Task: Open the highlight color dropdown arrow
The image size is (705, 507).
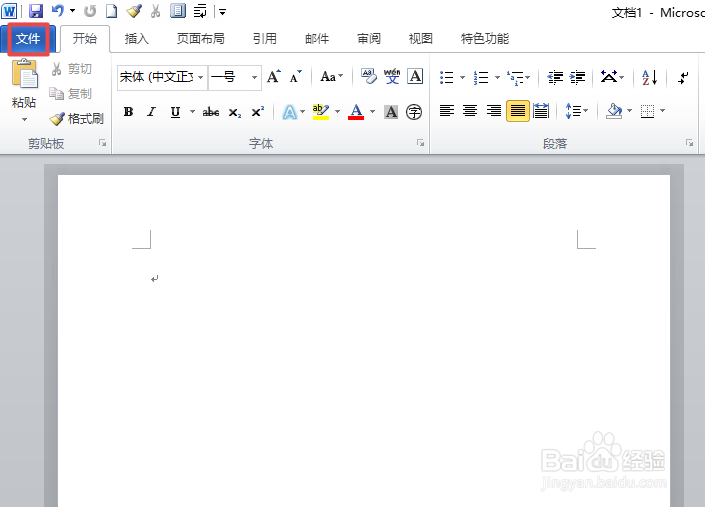Action: pos(338,111)
